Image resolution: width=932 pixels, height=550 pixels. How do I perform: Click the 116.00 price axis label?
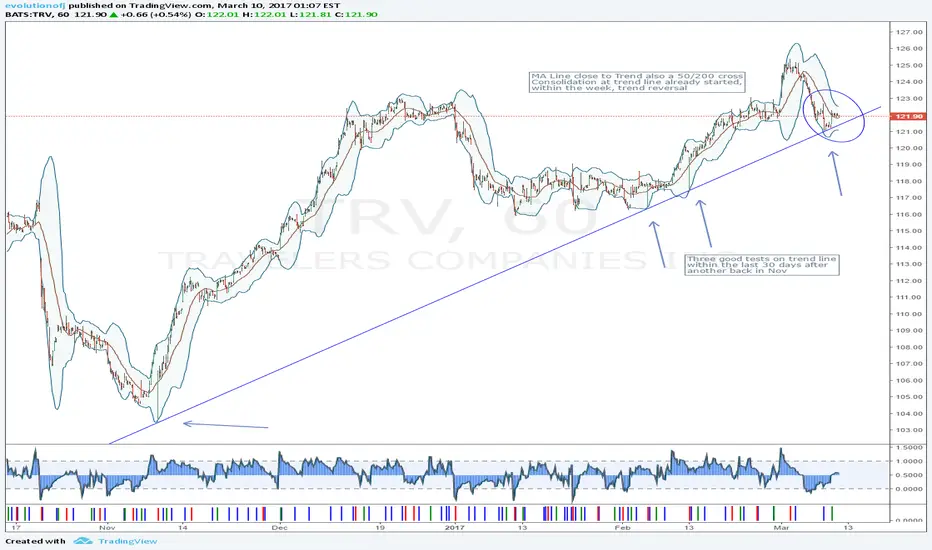pos(909,215)
